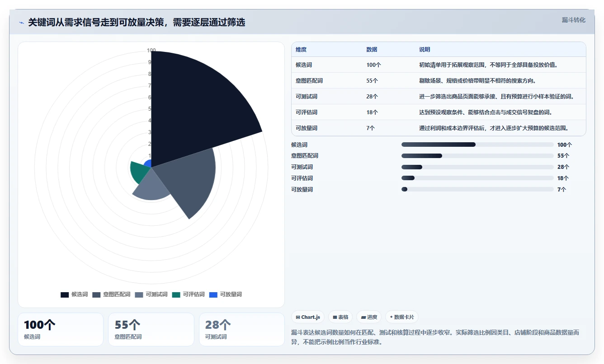This screenshot has width=604, height=364.
Task: Click the description starting 通过利润和成本边界评估
Action: (494, 128)
